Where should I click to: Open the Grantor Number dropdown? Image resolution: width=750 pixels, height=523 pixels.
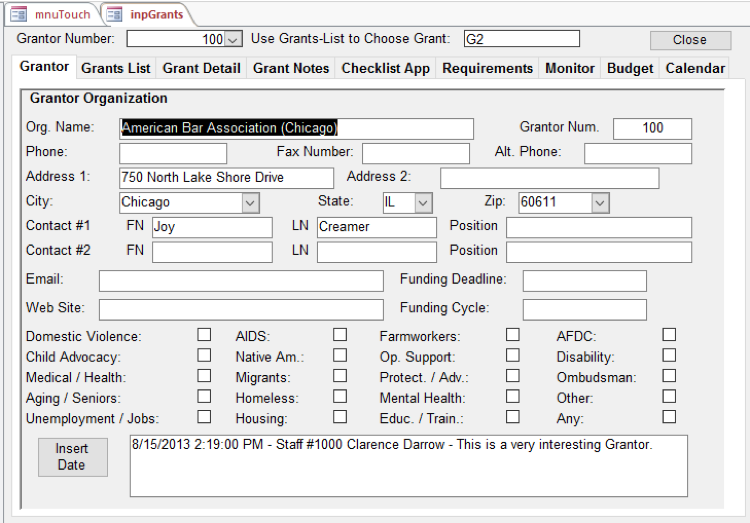point(233,40)
